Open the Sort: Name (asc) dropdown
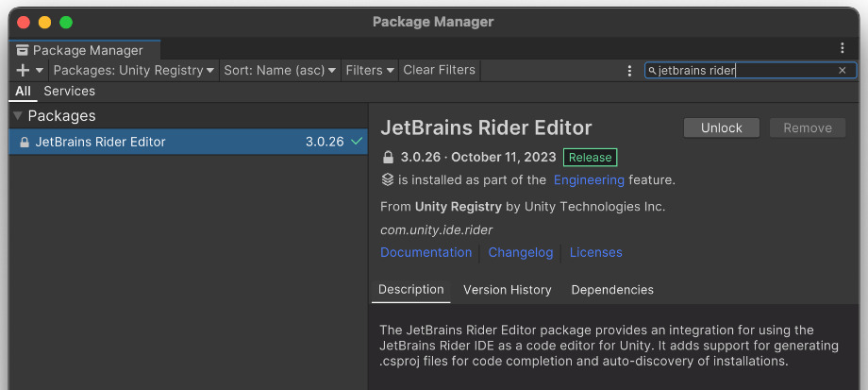Viewport: 868px width, 390px height. coord(279,71)
